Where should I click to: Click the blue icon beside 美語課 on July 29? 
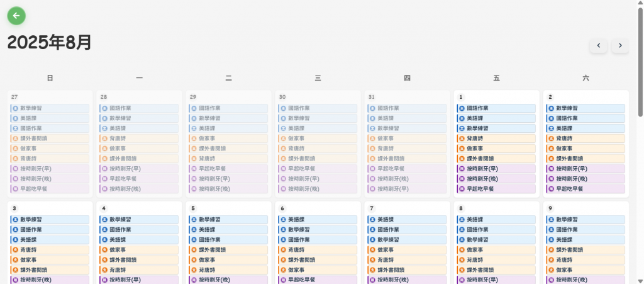coord(194,128)
